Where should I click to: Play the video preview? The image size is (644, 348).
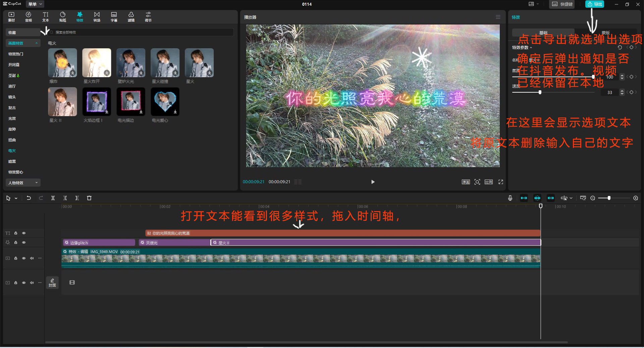(373, 182)
